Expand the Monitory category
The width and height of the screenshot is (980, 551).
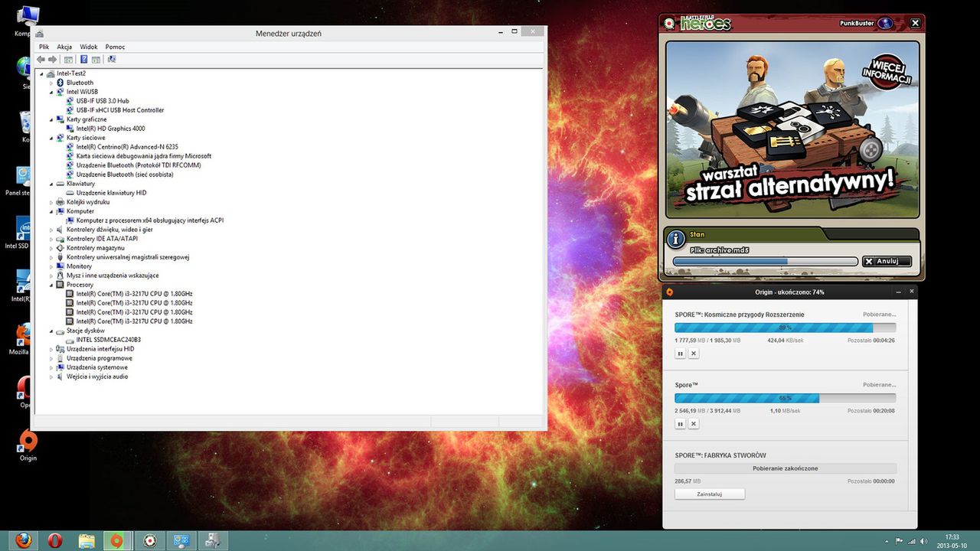click(x=51, y=266)
